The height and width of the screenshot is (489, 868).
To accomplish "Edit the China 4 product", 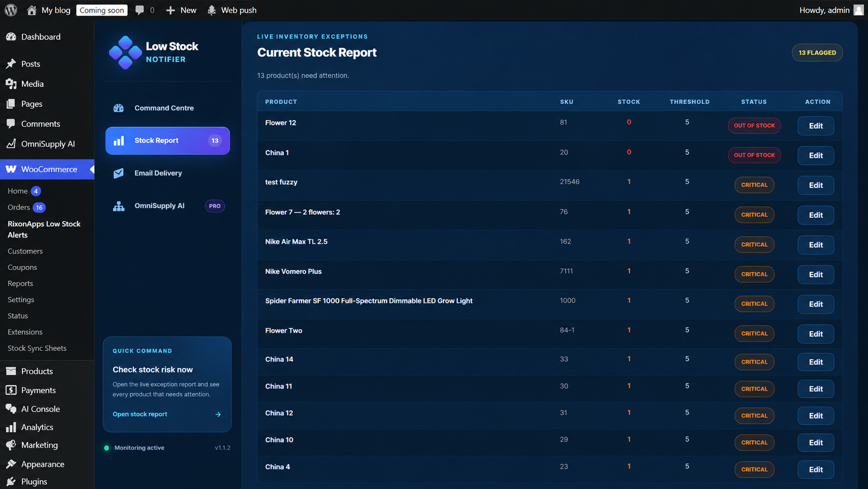I will [816, 470].
